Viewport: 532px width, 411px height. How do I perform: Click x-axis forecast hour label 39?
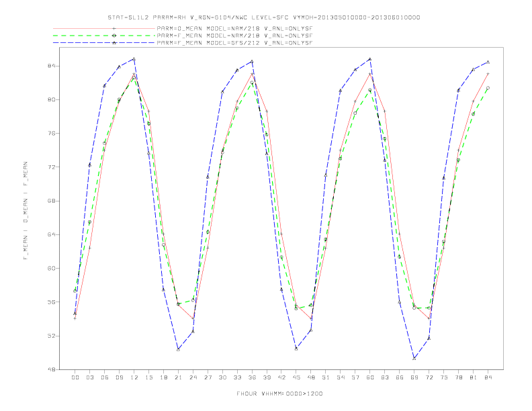tap(267, 377)
